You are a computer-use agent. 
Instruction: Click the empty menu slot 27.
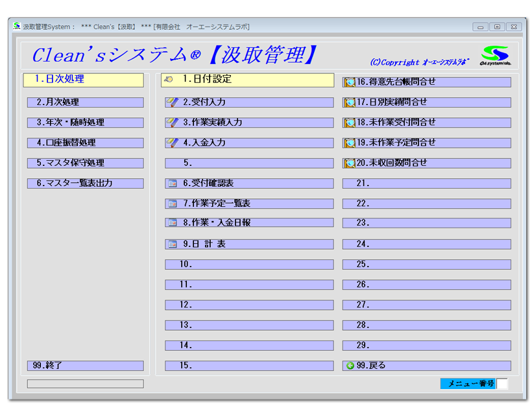tap(427, 305)
